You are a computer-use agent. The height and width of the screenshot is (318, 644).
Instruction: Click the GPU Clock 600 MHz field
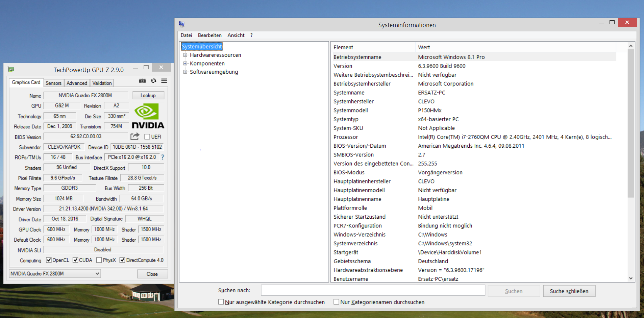click(56, 229)
